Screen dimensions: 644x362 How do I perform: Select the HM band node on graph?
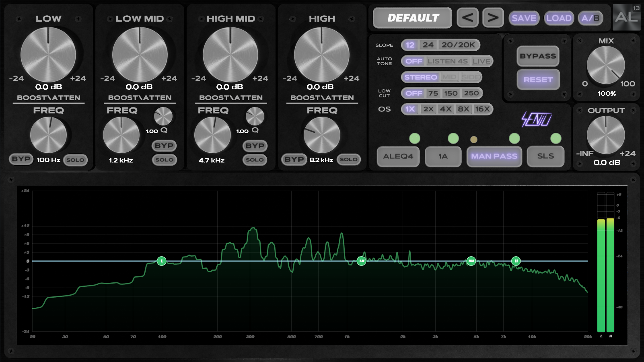point(471,261)
